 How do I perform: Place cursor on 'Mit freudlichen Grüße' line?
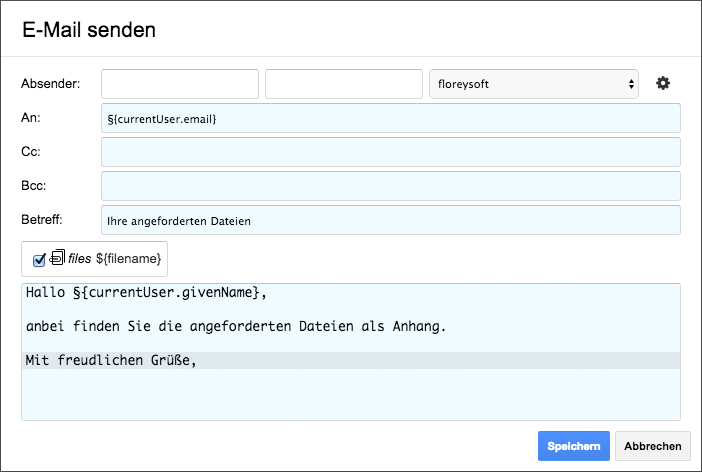[x=111, y=360]
